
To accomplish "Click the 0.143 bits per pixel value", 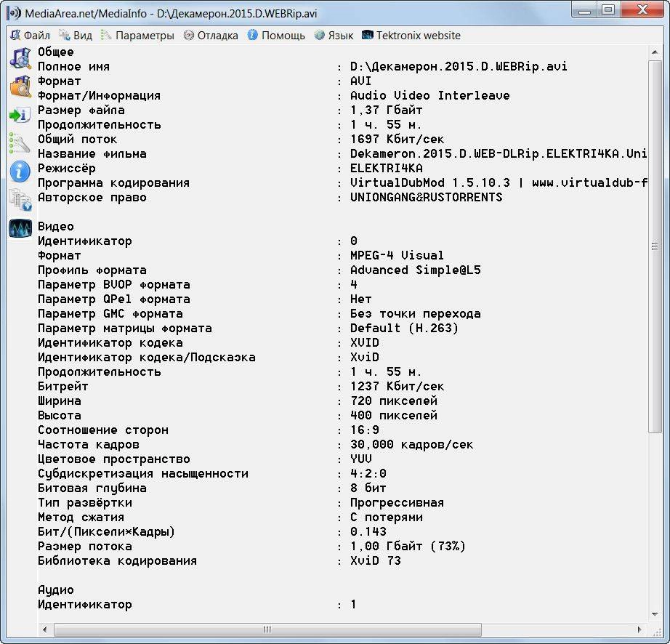I will click(368, 531).
